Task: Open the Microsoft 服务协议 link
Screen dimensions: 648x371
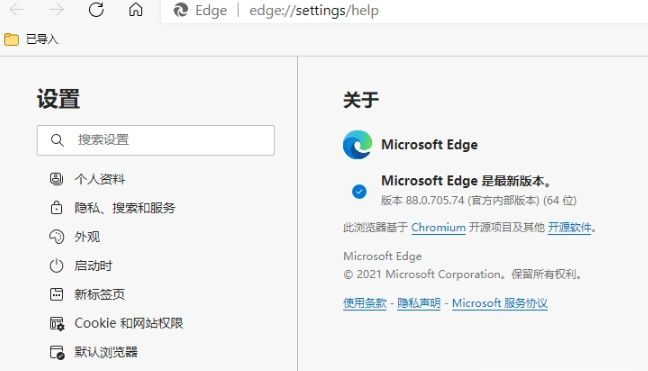Action: (x=500, y=303)
